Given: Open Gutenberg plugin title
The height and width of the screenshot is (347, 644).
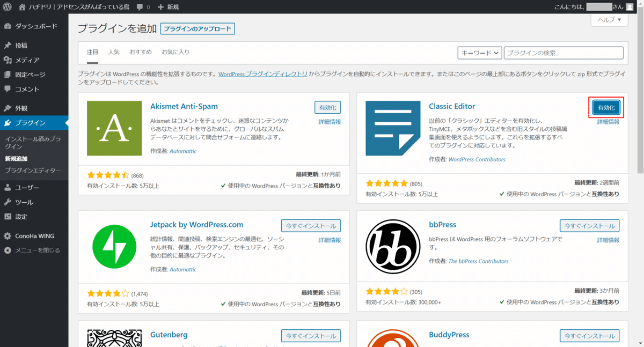Looking at the screenshot, I should 169,335.
